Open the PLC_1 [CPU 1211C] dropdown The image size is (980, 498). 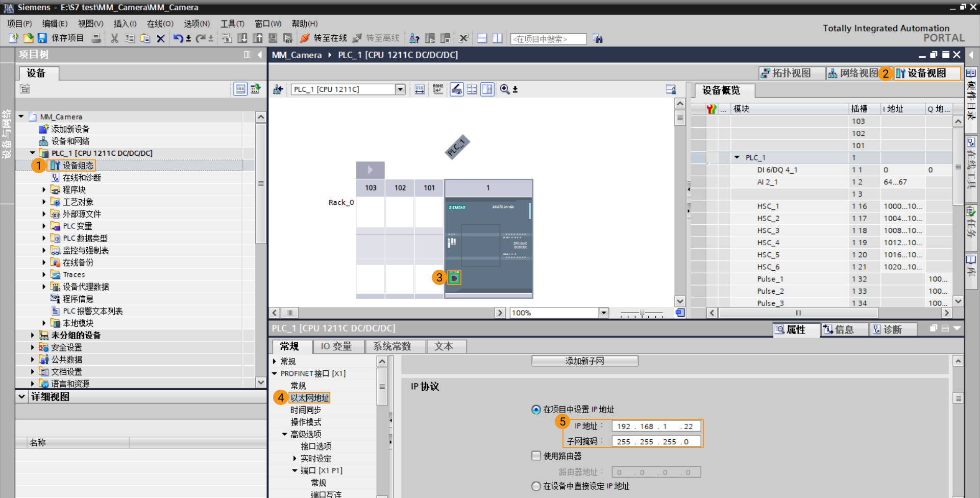400,89
